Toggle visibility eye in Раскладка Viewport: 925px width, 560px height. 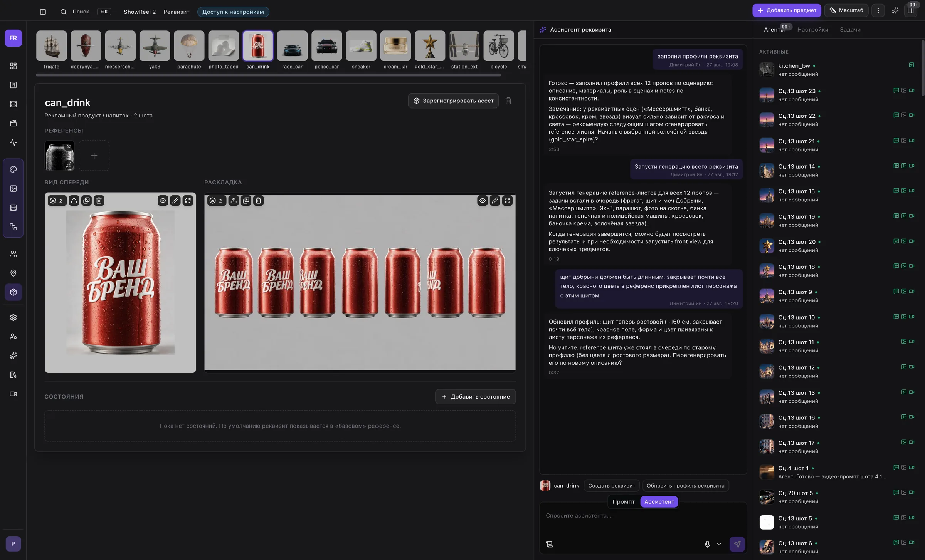pos(483,201)
